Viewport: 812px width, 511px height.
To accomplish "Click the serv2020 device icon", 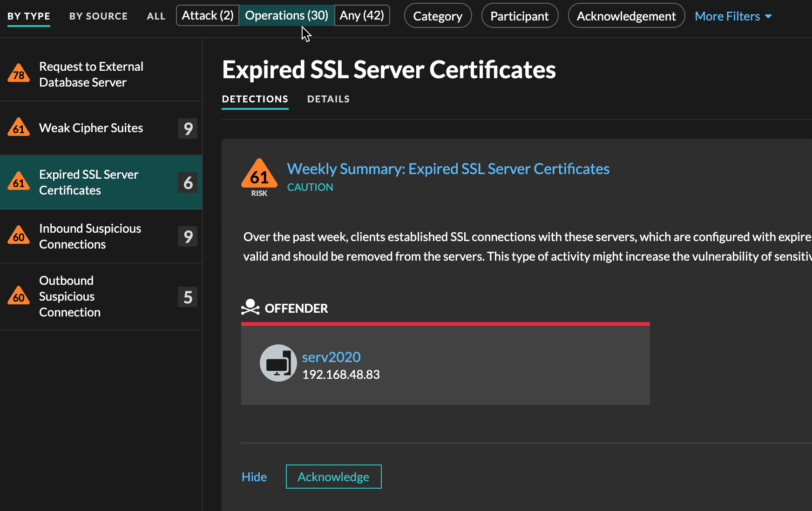I will point(278,363).
